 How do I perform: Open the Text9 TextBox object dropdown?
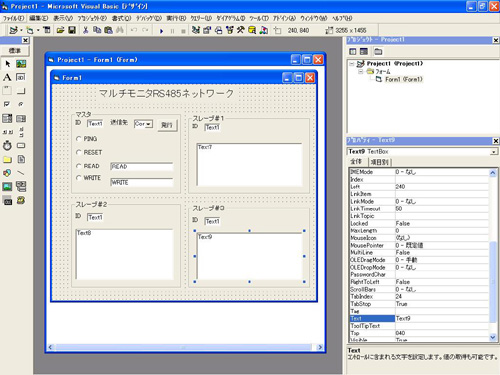(x=493, y=152)
